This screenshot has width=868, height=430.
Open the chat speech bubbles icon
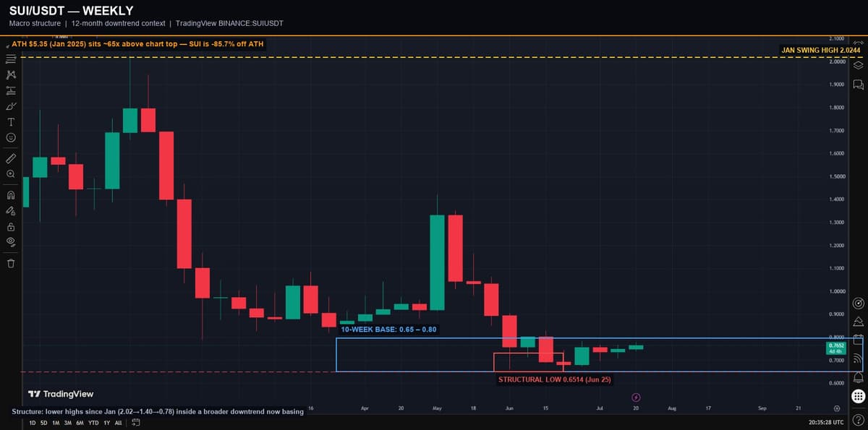click(858, 85)
